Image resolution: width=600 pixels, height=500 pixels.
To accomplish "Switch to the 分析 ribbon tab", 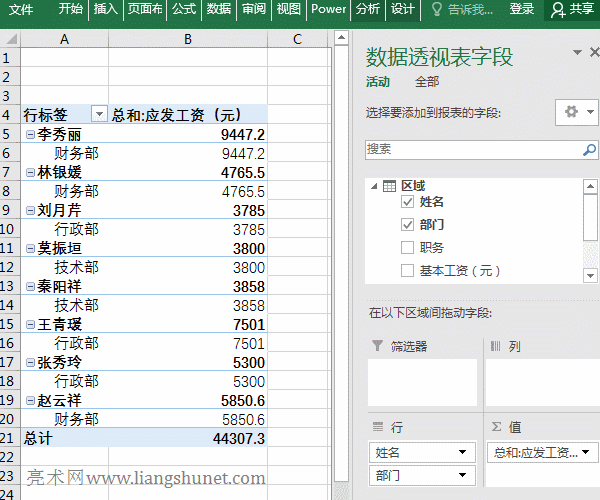I will pyautogui.click(x=367, y=9).
